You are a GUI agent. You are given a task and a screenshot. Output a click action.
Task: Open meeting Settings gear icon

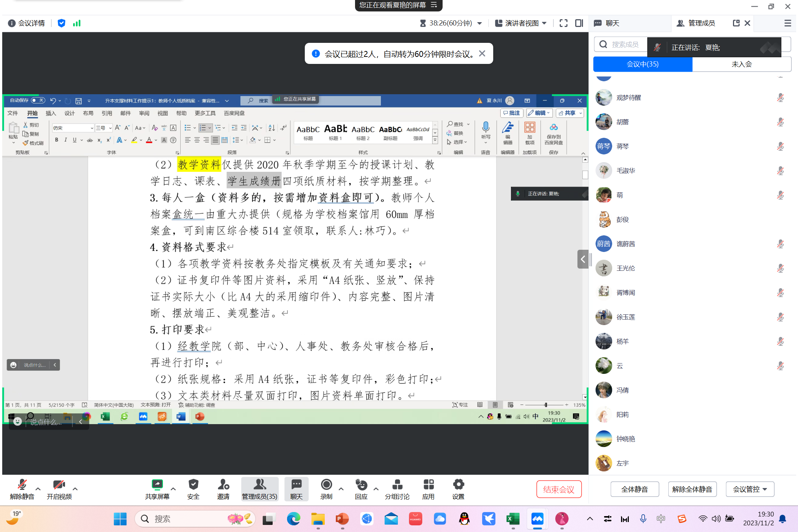(x=458, y=485)
